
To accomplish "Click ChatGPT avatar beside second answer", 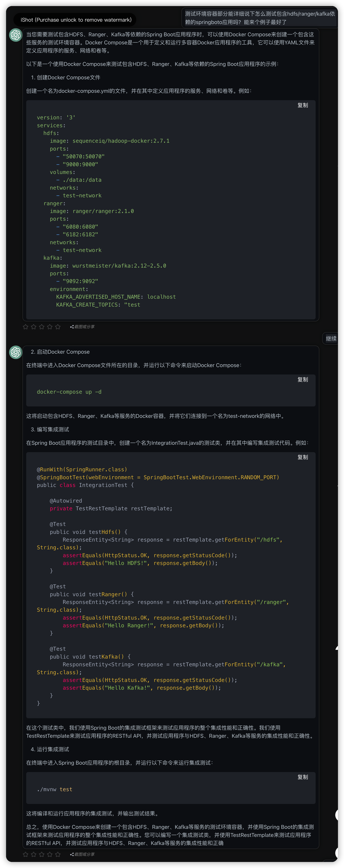I will (x=15, y=352).
